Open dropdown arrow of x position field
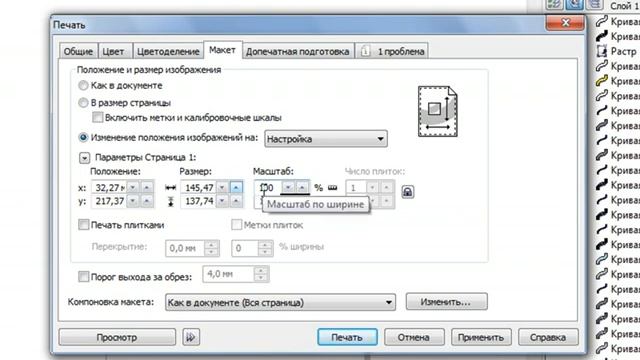This screenshot has width=640, height=360. point(133,187)
